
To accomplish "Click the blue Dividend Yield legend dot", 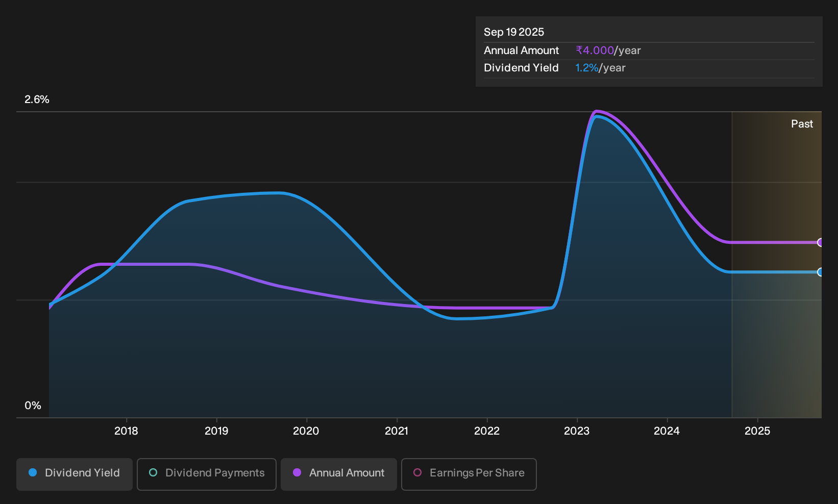I will pyautogui.click(x=33, y=473).
